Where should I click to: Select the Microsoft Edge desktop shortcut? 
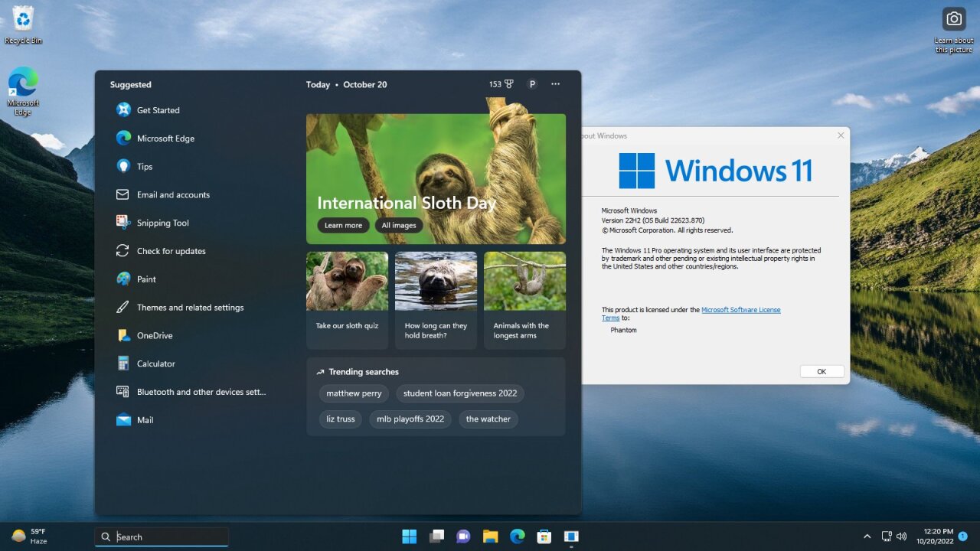coord(23,91)
